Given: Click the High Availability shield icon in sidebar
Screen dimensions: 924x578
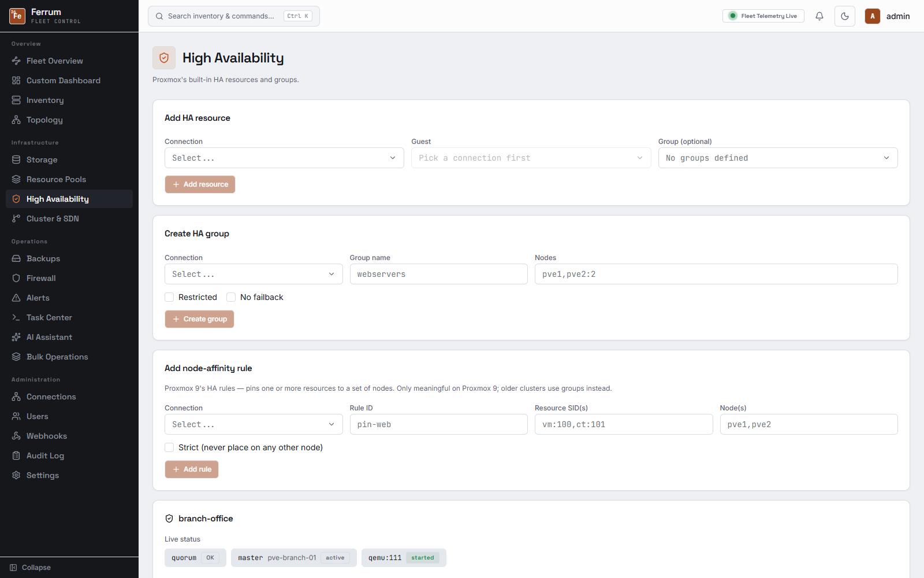Looking at the screenshot, I should [16, 199].
